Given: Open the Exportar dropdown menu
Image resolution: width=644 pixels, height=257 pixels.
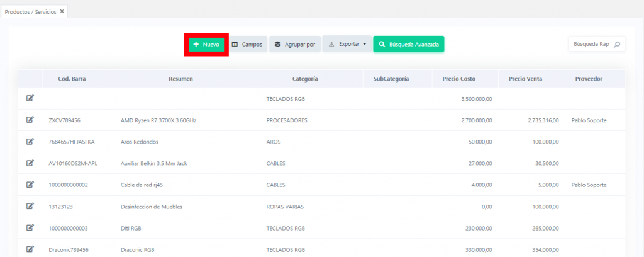Looking at the screenshot, I should [348, 44].
